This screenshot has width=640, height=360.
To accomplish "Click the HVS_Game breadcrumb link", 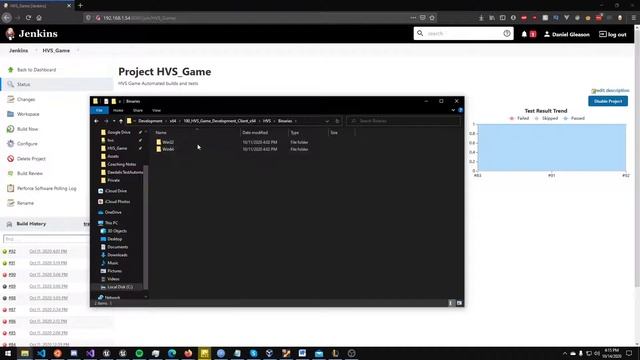I will pyautogui.click(x=56, y=51).
